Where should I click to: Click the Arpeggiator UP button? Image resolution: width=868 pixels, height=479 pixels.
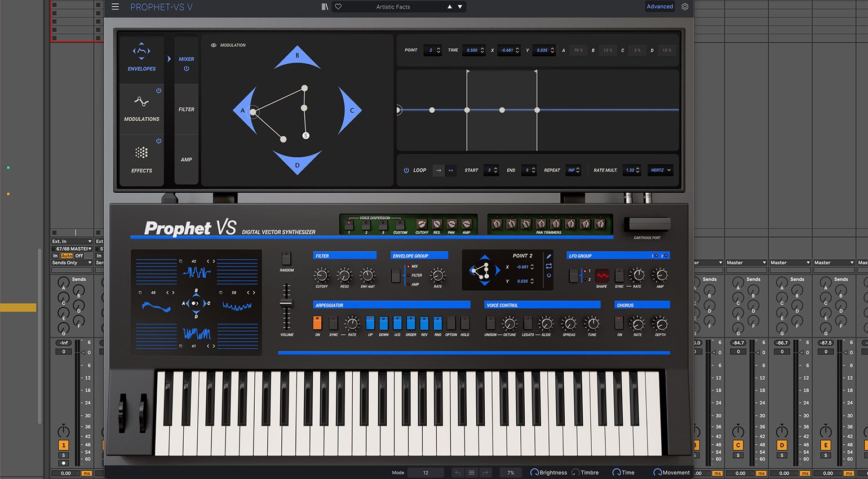(x=370, y=323)
